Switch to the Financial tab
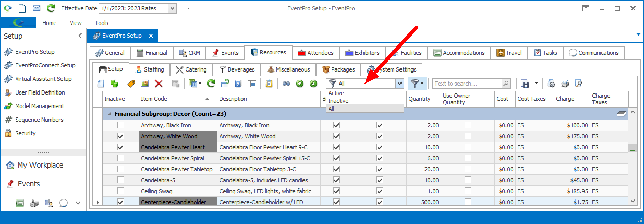The height and width of the screenshot is (224, 644). coord(152,53)
